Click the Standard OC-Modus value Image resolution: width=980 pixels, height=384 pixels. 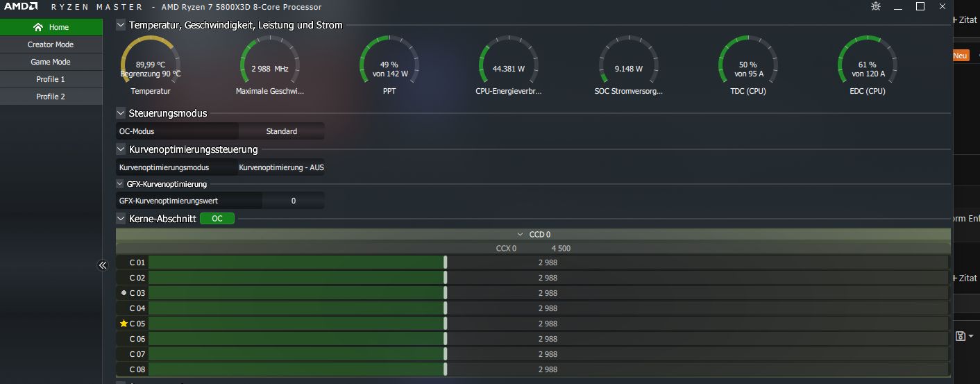282,131
